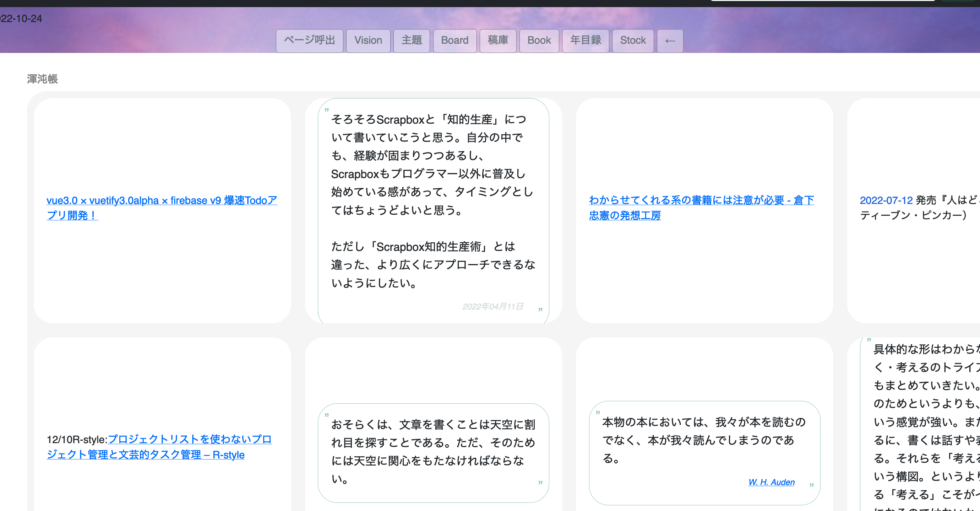980x511 pixels.
Task: Click the W. H. Auden attribution link
Action: pos(771,482)
